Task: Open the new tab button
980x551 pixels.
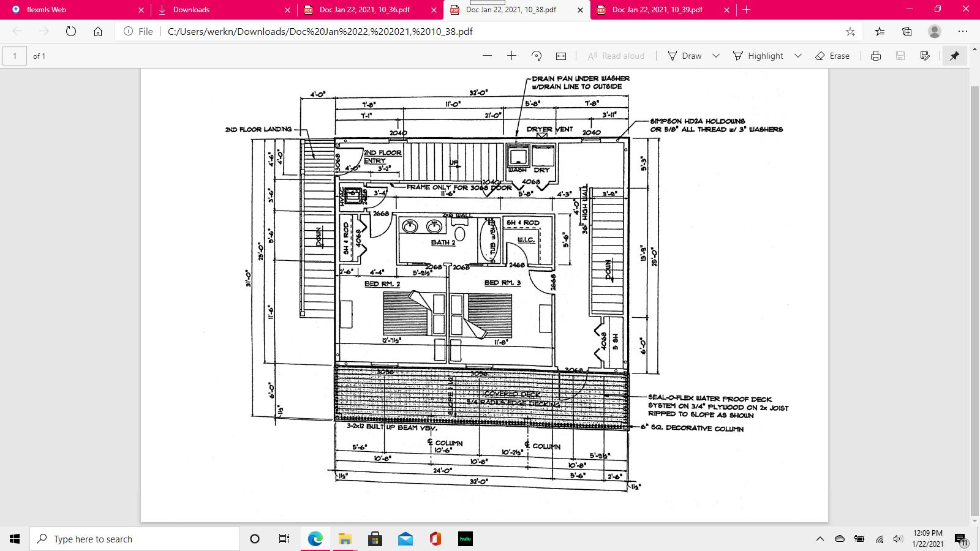Action: pyautogui.click(x=746, y=10)
